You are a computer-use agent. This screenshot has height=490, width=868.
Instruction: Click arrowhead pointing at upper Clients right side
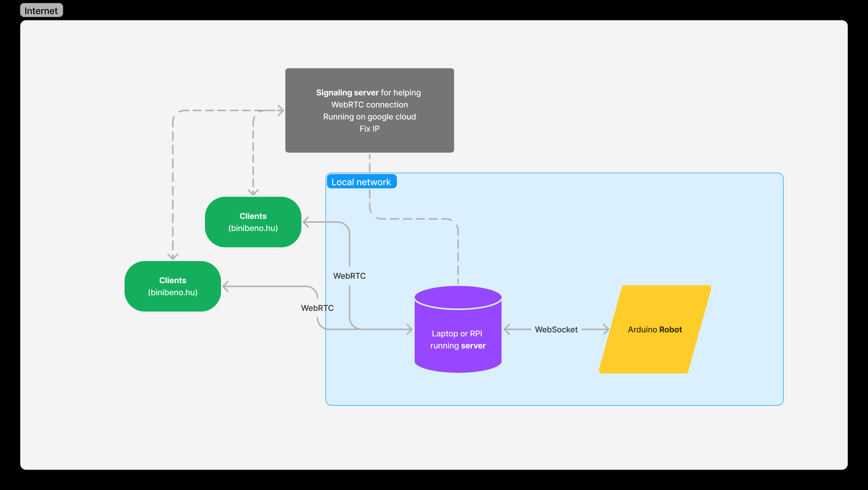(x=306, y=222)
